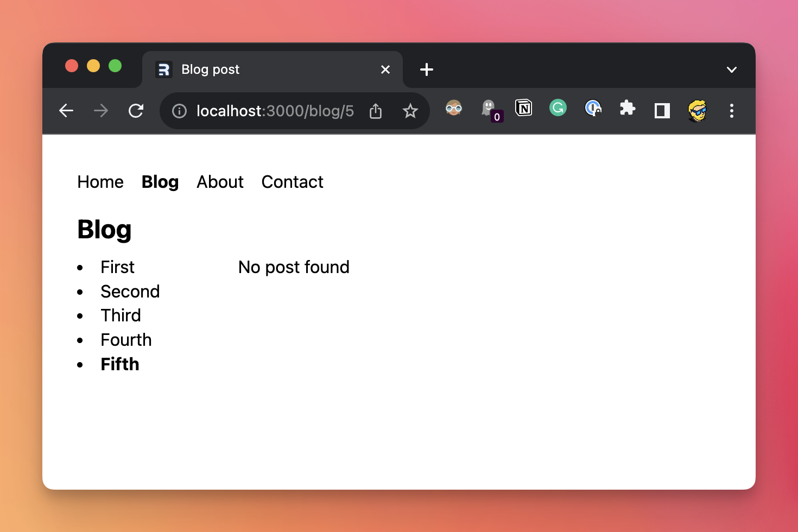This screenshot has height=532, width=798.
Task: Open the Third blog post
Action: [x=121, y=315]
